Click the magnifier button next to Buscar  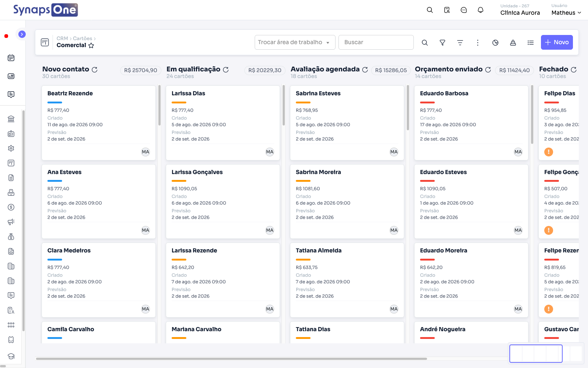point(424,43)
